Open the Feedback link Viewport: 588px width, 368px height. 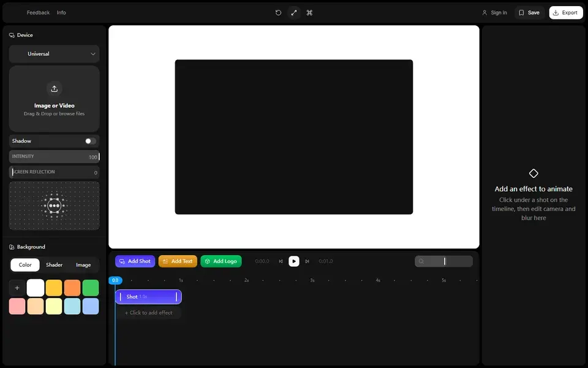(38, 13)
